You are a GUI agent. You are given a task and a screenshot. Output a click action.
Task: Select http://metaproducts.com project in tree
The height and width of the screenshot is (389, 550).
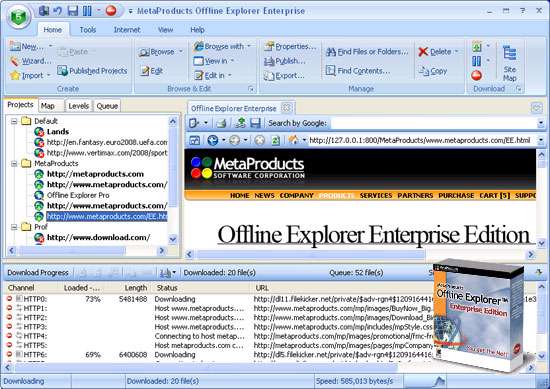point(95,174)
